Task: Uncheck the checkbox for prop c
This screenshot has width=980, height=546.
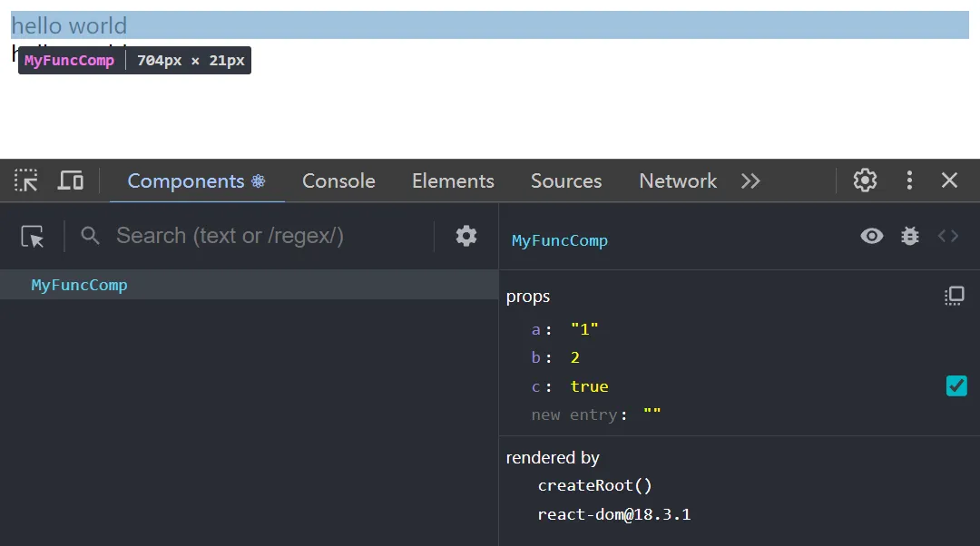Action: coord(956,386)
